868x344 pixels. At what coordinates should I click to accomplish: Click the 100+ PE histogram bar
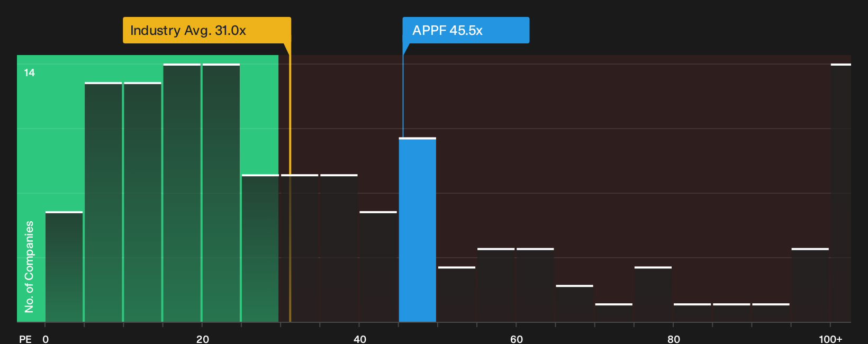[841, 193]
